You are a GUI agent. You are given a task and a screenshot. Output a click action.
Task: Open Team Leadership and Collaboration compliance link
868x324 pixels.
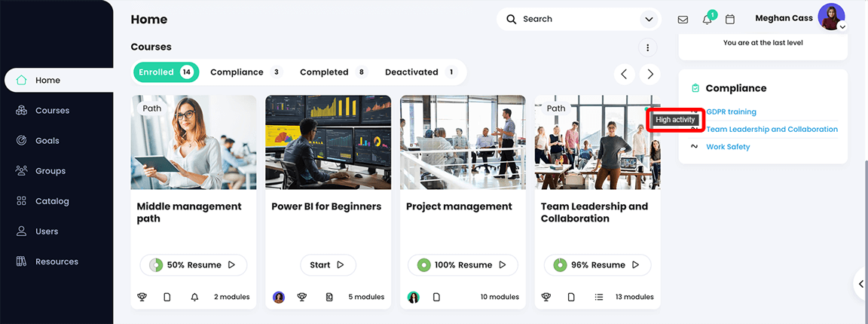coord(772,130)
